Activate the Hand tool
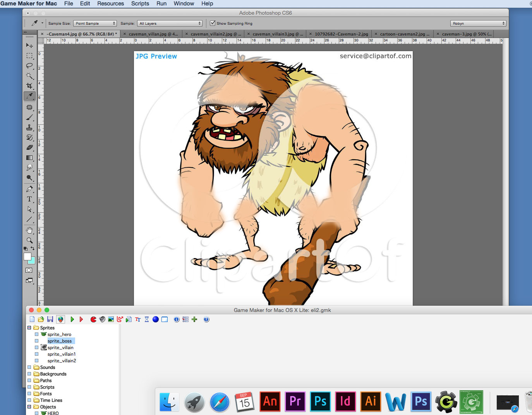 (29, 230)
